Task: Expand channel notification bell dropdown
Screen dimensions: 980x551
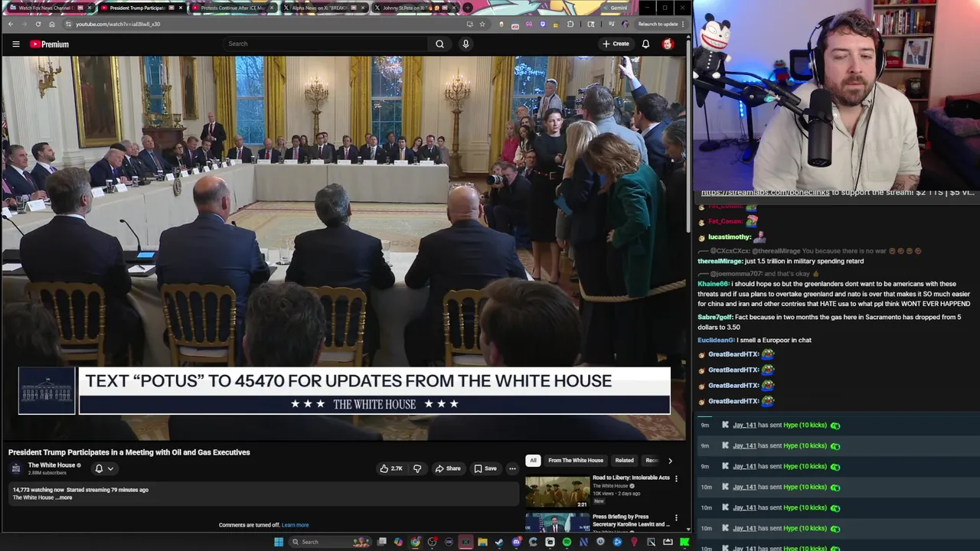Action: click(103, 468)
